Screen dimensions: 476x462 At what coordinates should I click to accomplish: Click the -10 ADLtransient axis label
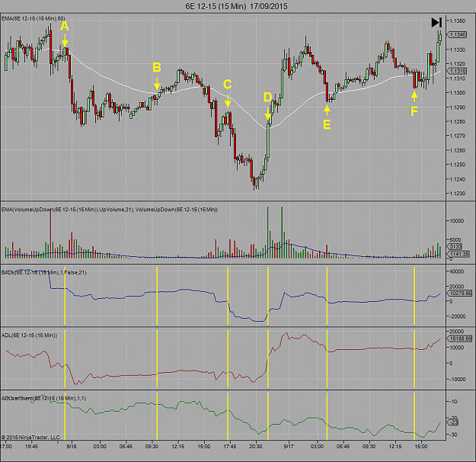tap(453, 402)
